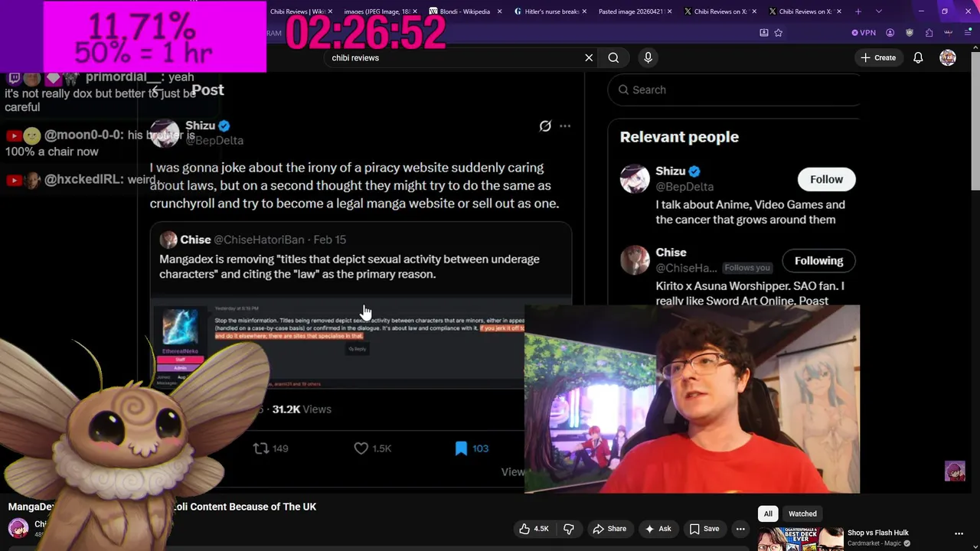
Task: Clear the YouTube search field with the X
Action: 589,57
